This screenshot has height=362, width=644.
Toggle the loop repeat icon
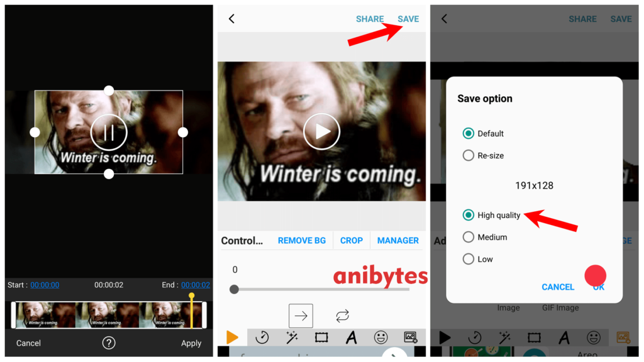point(343,315)
